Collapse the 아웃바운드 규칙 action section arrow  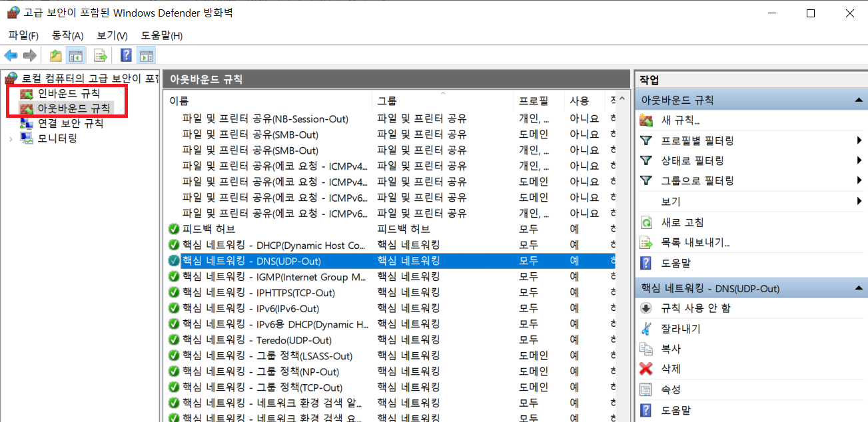(x=858, y=100)
